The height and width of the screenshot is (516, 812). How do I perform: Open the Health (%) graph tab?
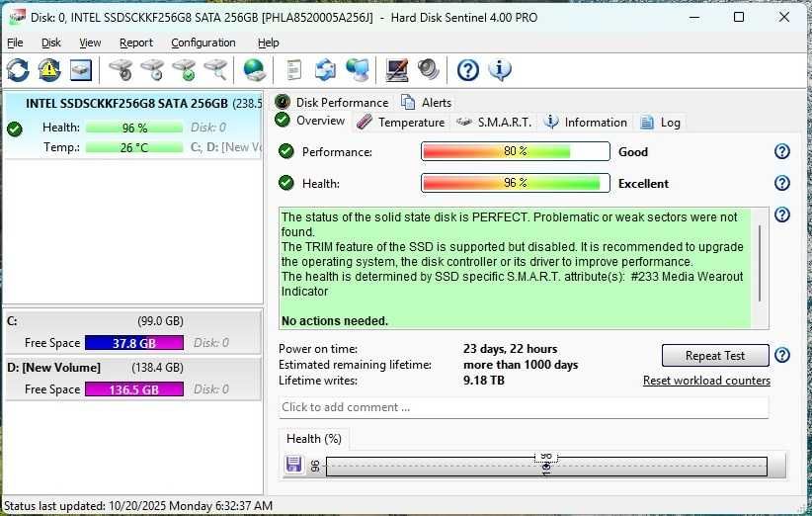(314, 439)
